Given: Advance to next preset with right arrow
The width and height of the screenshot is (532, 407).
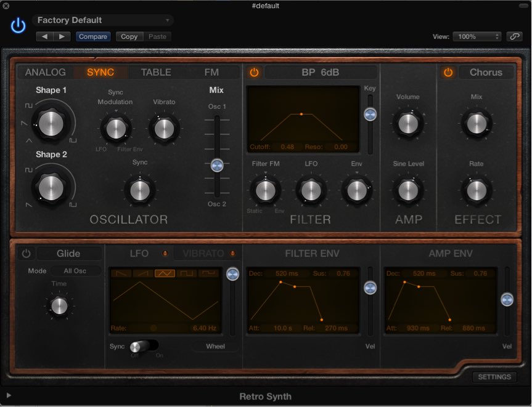Looking at the screenshot, I should [x=61, y=36].
